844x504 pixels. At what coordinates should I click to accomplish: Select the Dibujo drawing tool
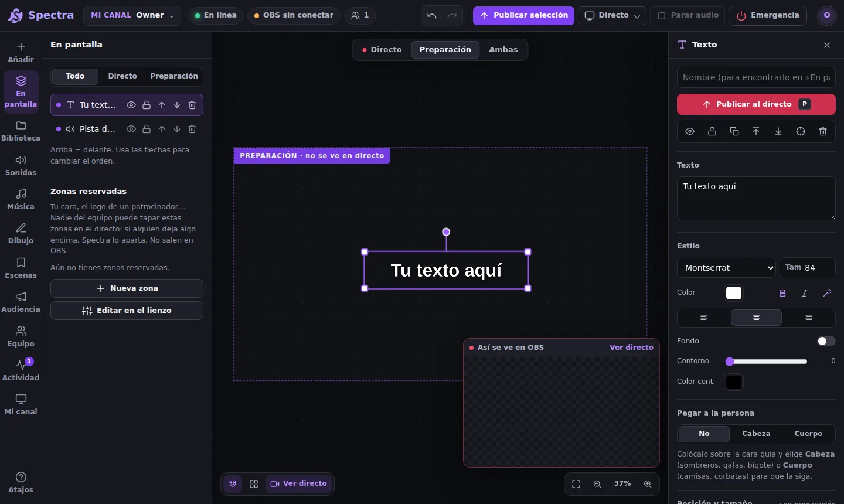[21, 234]
